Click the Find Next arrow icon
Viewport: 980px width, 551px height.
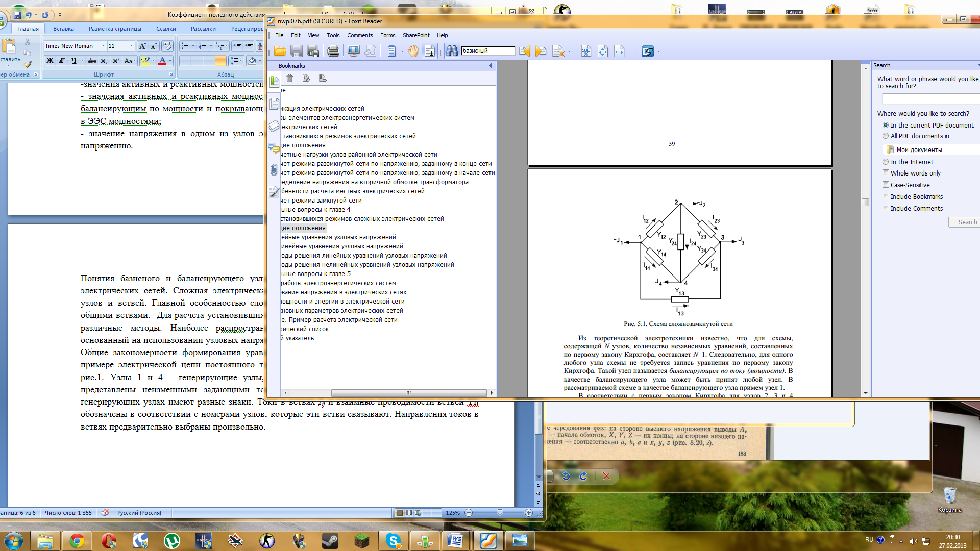[541, 51]
